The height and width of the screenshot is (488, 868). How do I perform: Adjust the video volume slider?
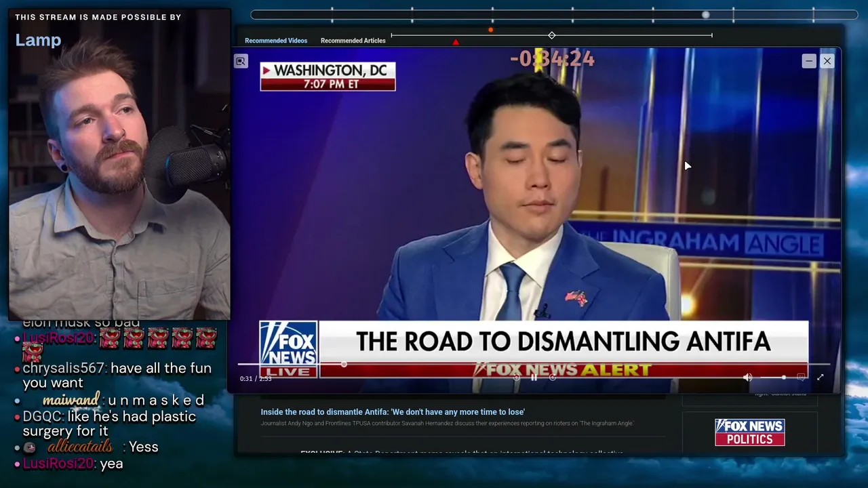pyautogui.click(x=772, y=378)
